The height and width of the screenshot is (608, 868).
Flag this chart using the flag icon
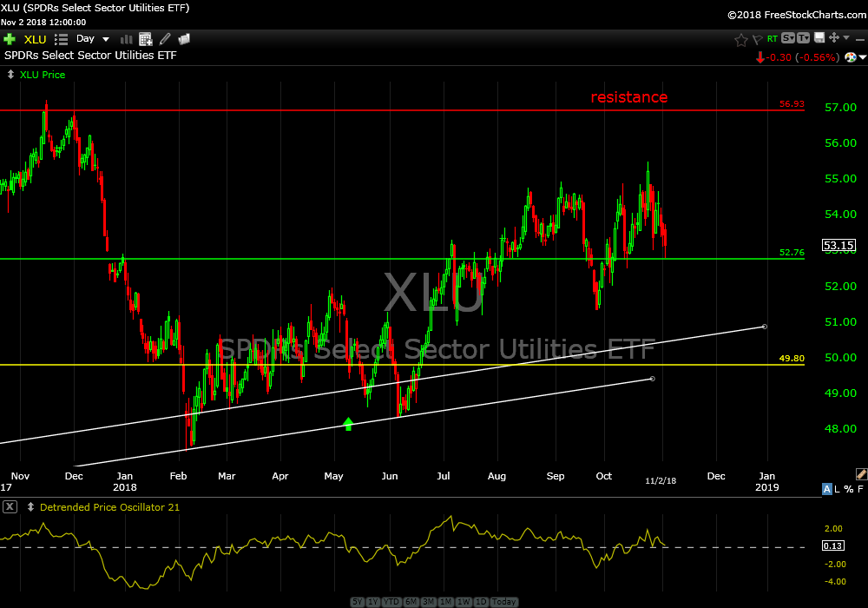757,39
